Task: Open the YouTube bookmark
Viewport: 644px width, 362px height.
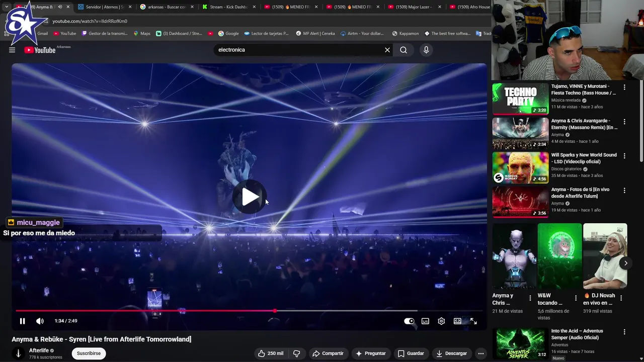Action: click(x=64, y=34)
